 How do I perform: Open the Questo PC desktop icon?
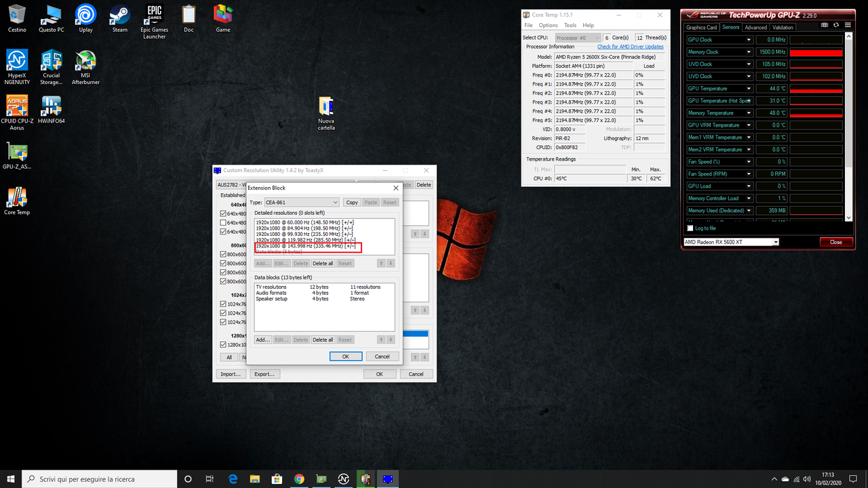(x=52, y=18)
